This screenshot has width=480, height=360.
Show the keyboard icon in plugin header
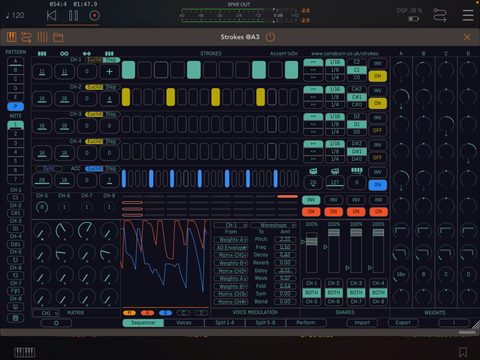click(x=12, y=37)
